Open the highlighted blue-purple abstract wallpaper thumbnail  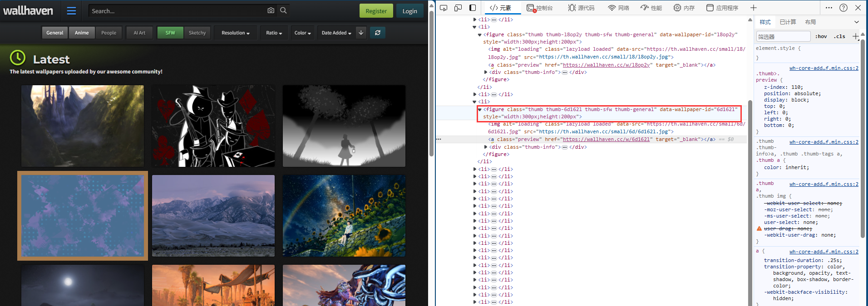pos(83,216)
